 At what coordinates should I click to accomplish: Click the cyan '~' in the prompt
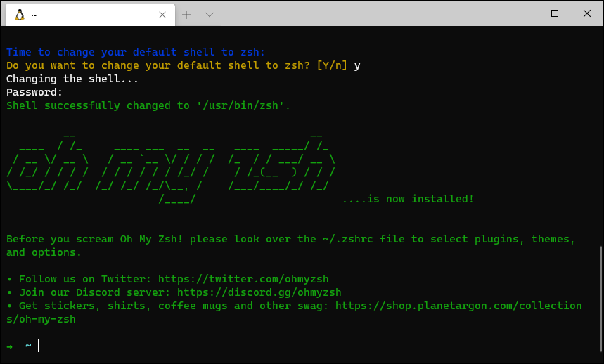[x=28, y=346]
